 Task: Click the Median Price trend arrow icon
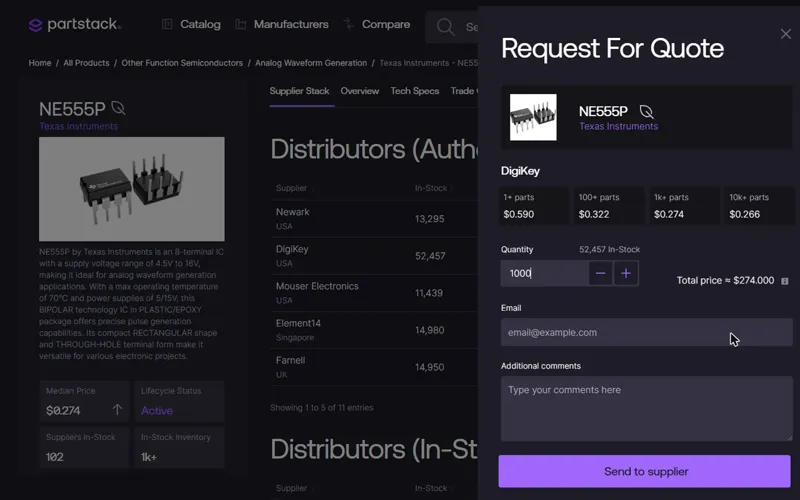(x=117, y=410)
